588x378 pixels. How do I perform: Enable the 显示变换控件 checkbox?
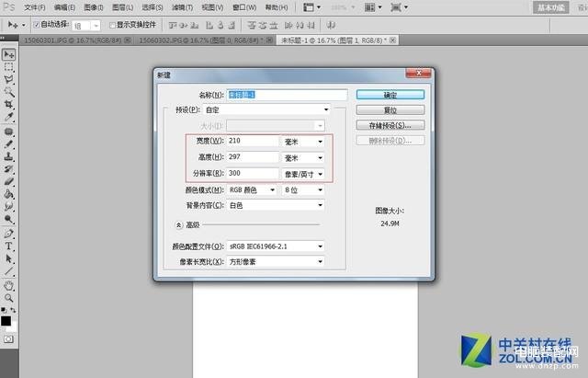click(x=112, y=25)
